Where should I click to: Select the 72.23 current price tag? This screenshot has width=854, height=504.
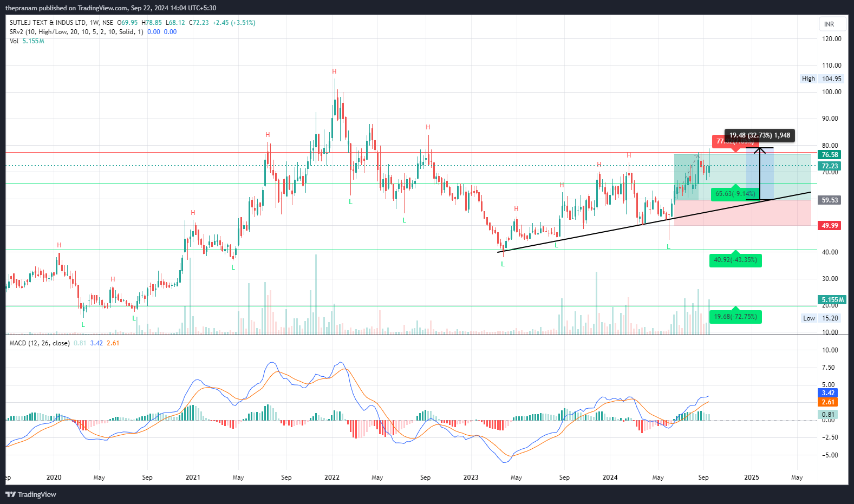(830, 166)
